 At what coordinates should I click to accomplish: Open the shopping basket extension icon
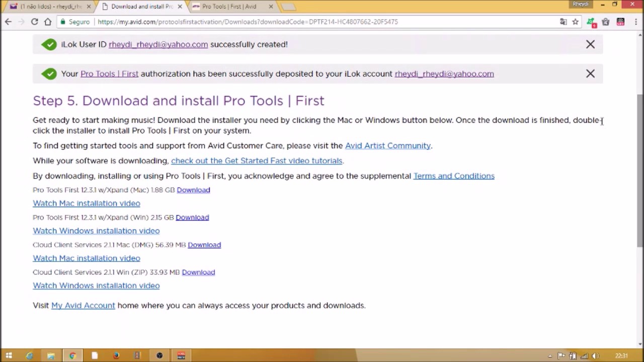pos(606,22)
